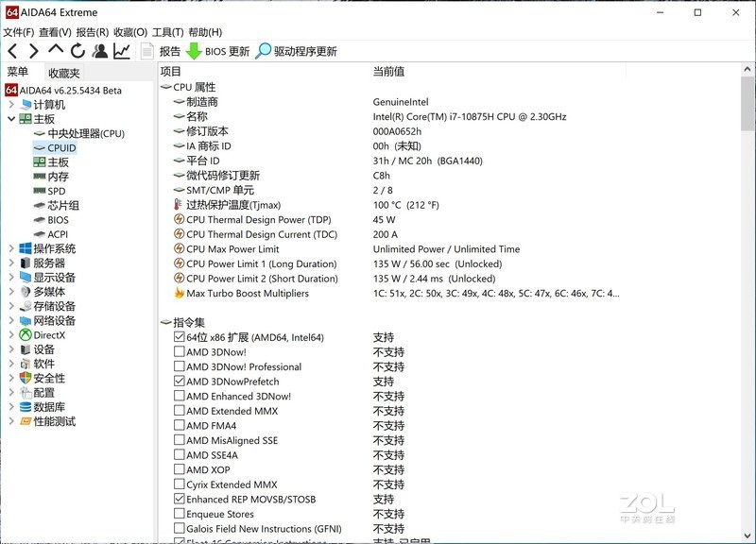Expand the 网络设备 category
Image resolution: width=756 pixels, height=544 pixels.
[x=9, y=319]
